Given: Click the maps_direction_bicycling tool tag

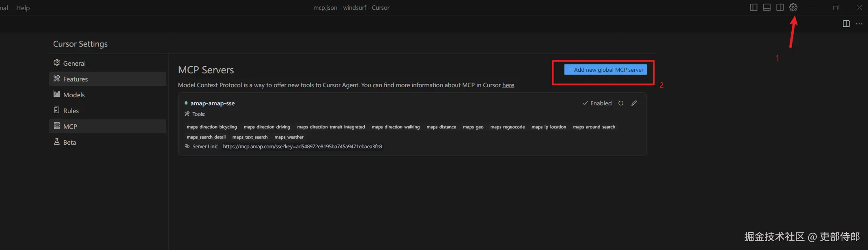Looking at the screenshot, I should coord(212,127).
